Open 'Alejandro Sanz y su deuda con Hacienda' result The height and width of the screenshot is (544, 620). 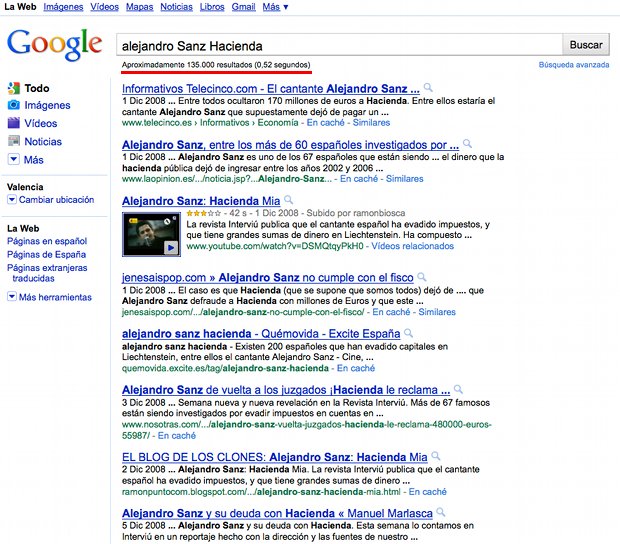pyautogui.click(x=277, y=513)
